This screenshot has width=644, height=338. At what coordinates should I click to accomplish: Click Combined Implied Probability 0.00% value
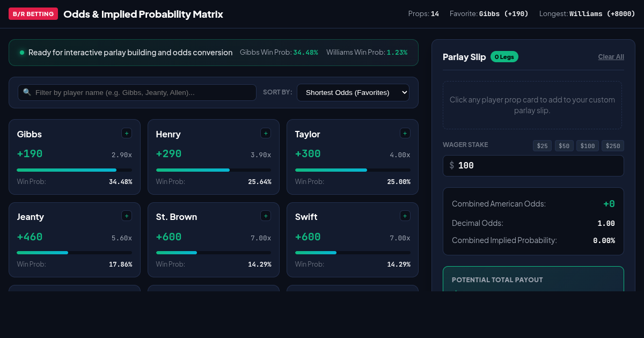[604, 240]
